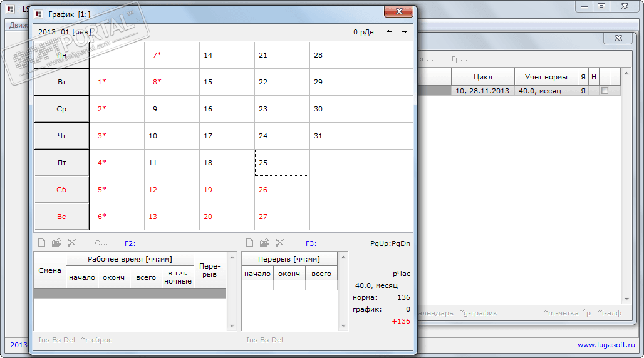This screenshot has height=358, width=644.
Task: Select the Сб weekend header
Action: tap(61, 190)
